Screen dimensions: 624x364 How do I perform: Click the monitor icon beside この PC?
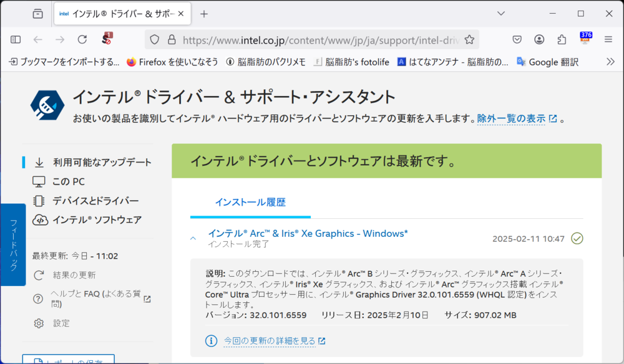pos(39,182)
